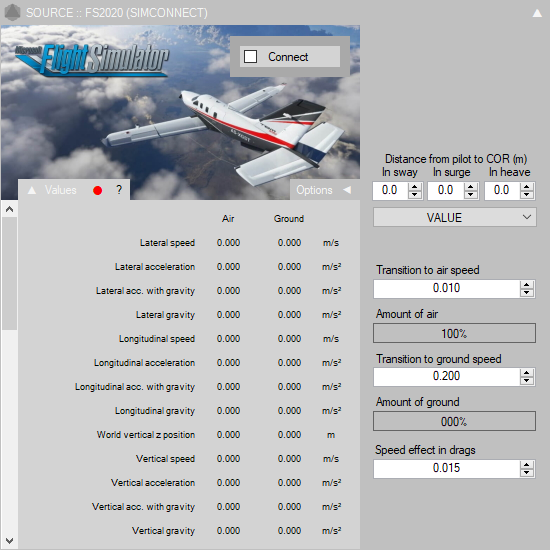Image resolution: width=550 pixels, height=550 pixels.
Task: Click the Amount of ground progress bar
Action: coord(454,421)
